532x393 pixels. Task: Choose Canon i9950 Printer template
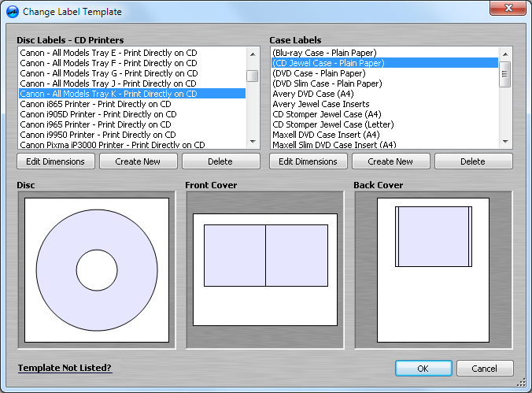pyautogui.click(x=132, y=135)
